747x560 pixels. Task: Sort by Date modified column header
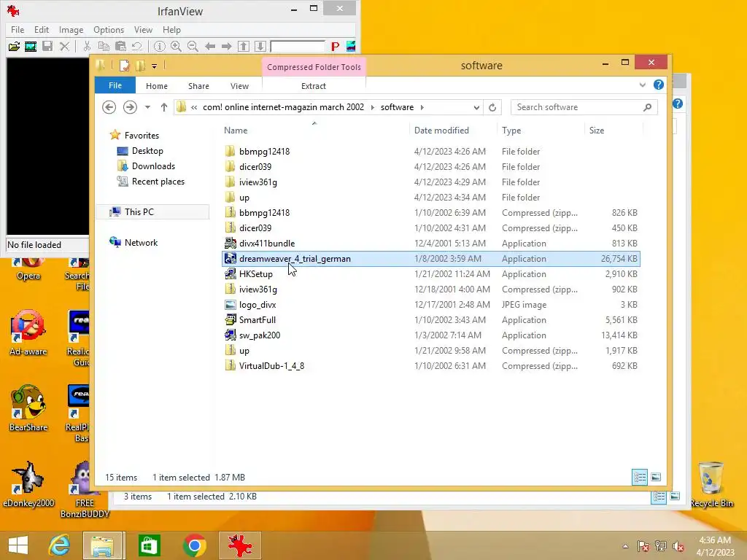[441, 131]
